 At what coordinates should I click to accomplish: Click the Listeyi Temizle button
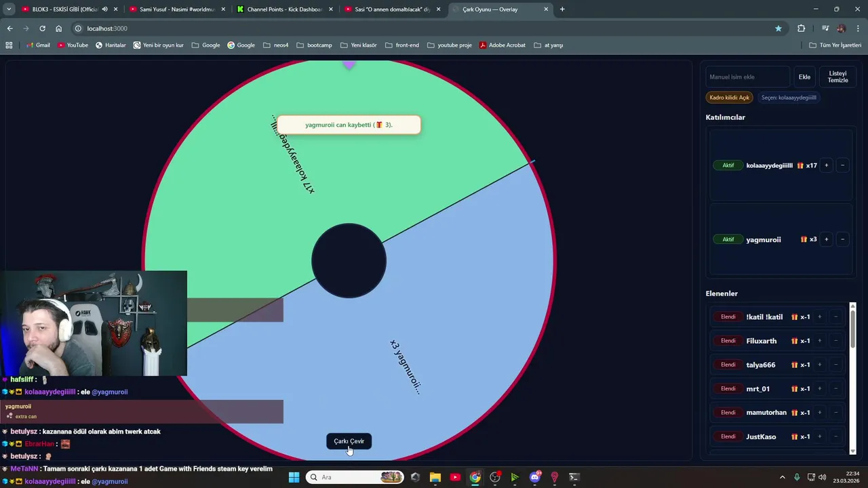point(837,77)
